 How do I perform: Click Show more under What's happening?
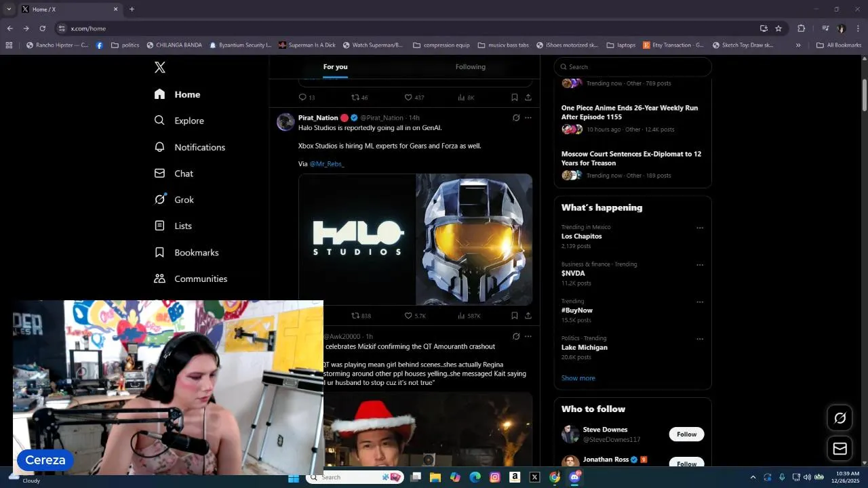(578, 378)
